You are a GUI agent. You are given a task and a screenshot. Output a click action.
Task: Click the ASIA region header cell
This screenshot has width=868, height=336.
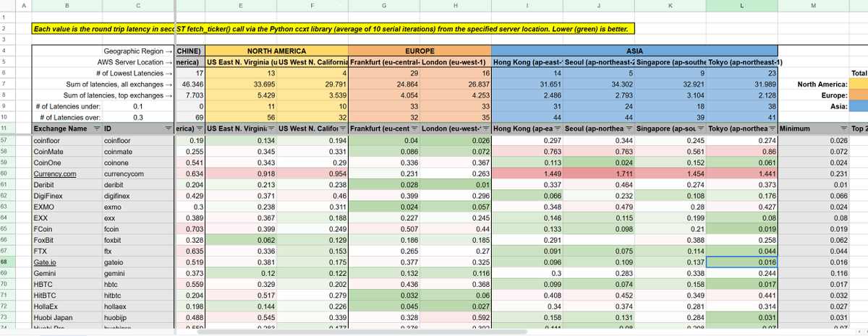[634, 52]
